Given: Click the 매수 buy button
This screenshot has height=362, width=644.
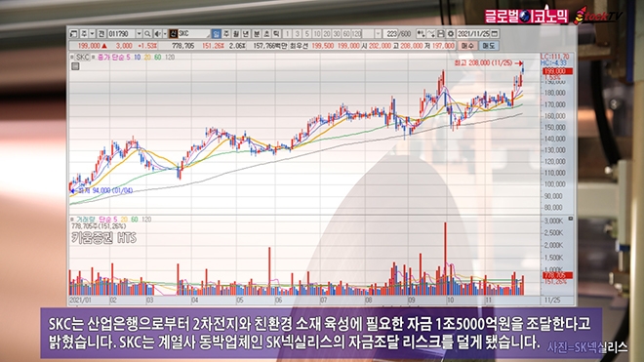Looking at the screenshot, I should point(467,46).
